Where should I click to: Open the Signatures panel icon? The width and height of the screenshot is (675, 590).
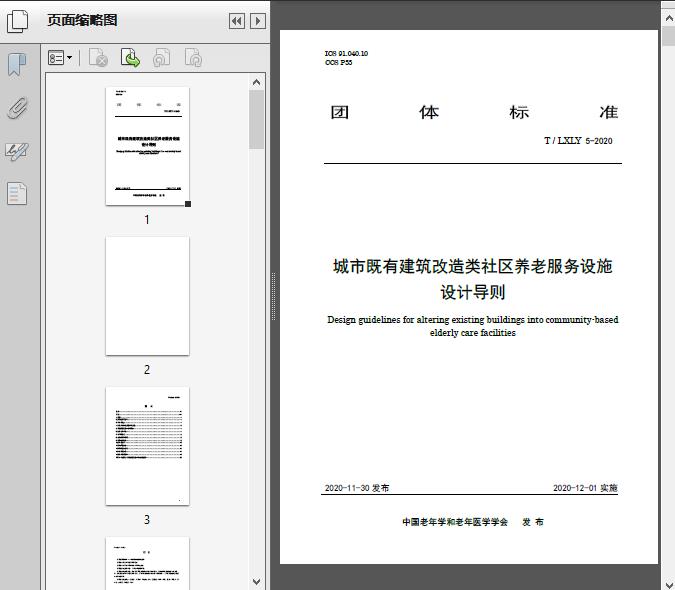click(x=17, y=151)
